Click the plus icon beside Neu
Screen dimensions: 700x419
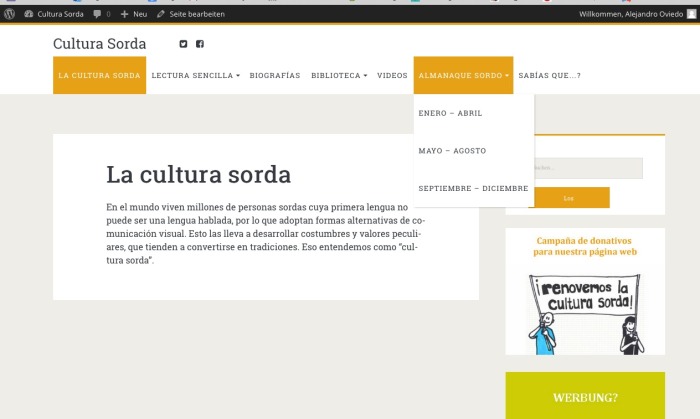point(125,14)
